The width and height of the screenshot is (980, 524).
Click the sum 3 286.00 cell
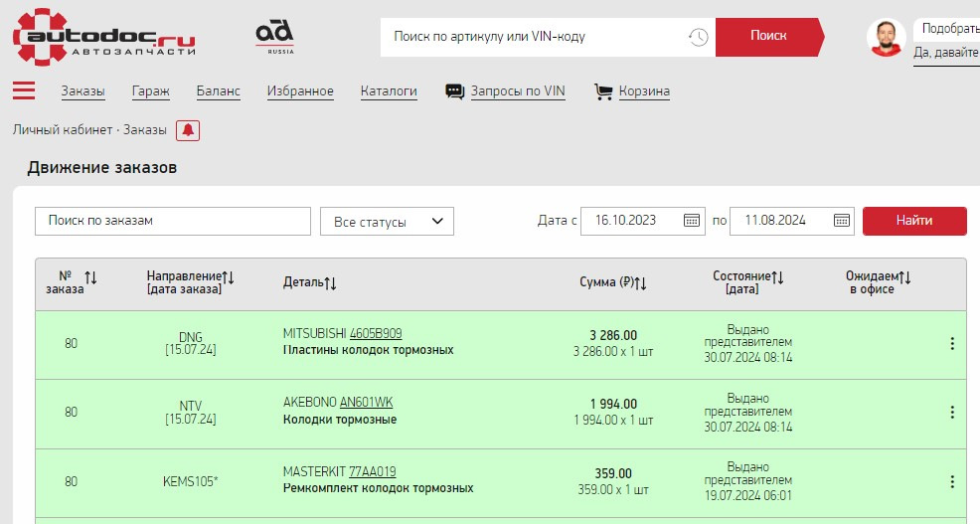(x=613, y=343)
